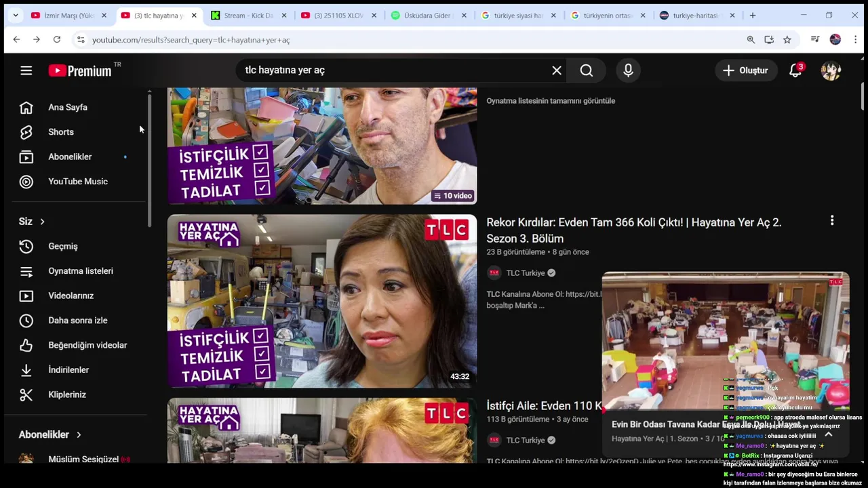
Task: Click the İndirilenler download icon
Action: coord(26,370)
